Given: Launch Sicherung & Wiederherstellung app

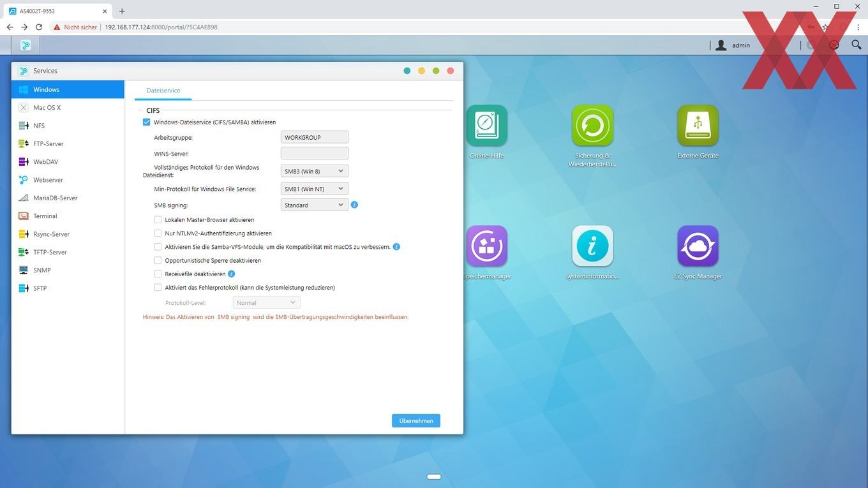Looking at the screenshot, I should 592,126.
